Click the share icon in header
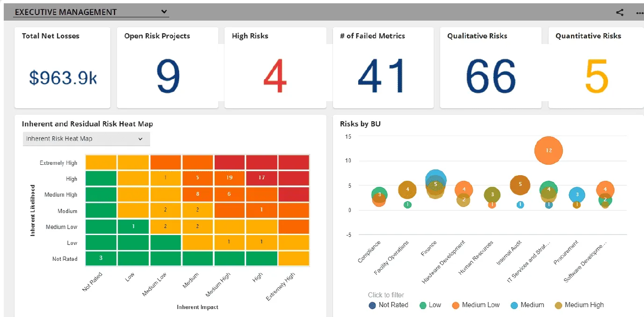Screen dimensions: 644x317 click(x=620, y=13)
